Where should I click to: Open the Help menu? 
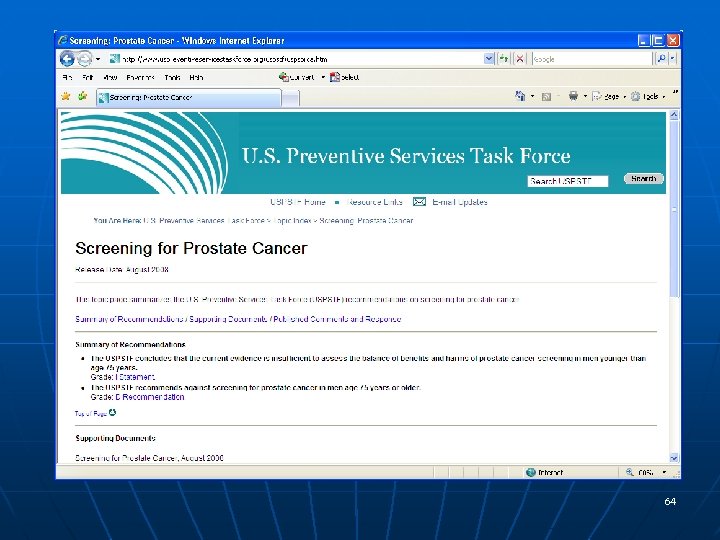coord(196,78)
